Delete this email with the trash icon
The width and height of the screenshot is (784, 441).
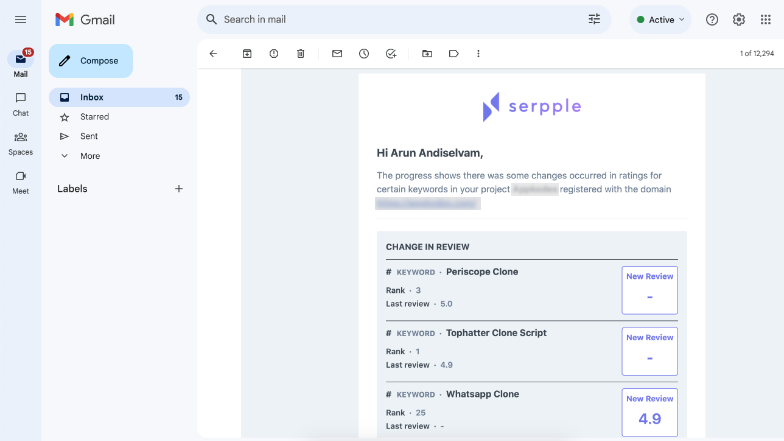[300, 54]
